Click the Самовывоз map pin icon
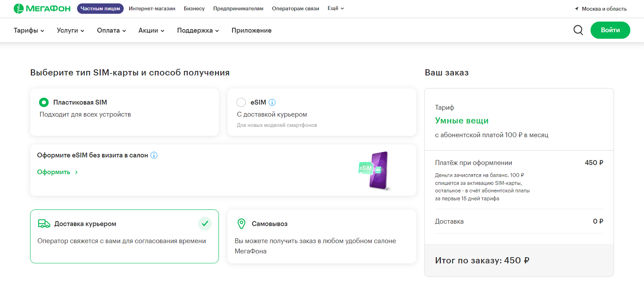The image size is (644, 286). pyautogui.click(x=241, y=224)
